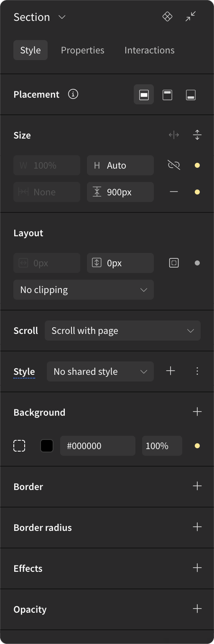
Task: Click the Placement heading label
Action: click(36, 94)
